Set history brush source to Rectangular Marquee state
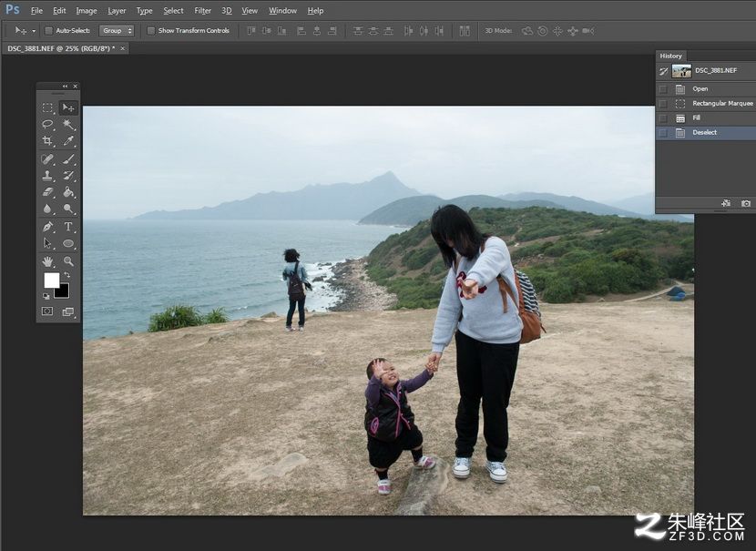The height and width of the screenshot is (551, 756). 663,104
